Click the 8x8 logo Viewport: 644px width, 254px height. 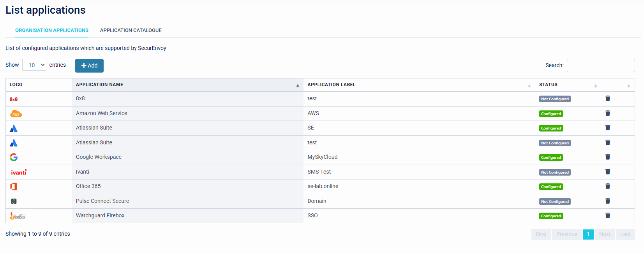14,99
